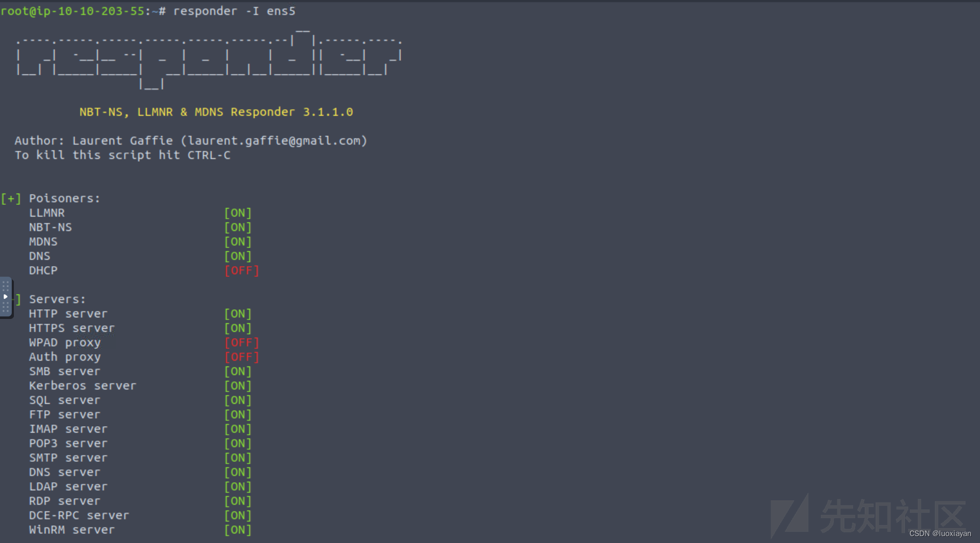Click the [OFF] status beside Auth proxy
The width and height of the screenshot is (980, 543).
point(241,357)
